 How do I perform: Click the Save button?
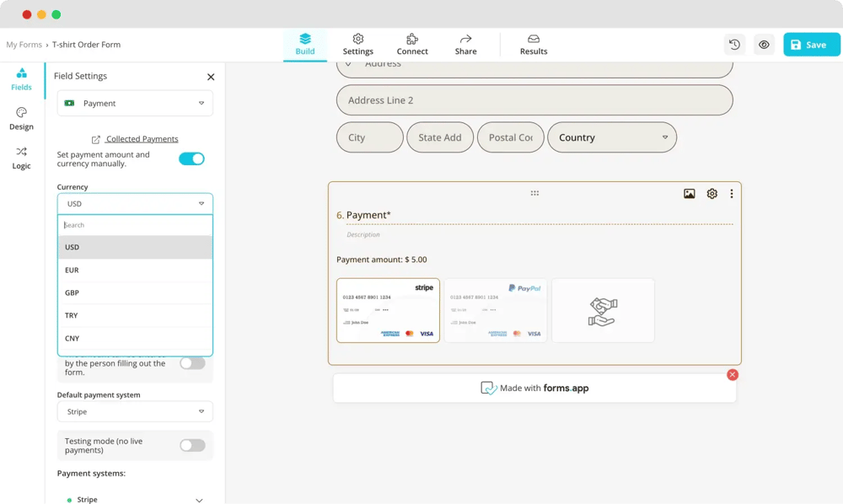pyautogui.click(x=811, y=44)
